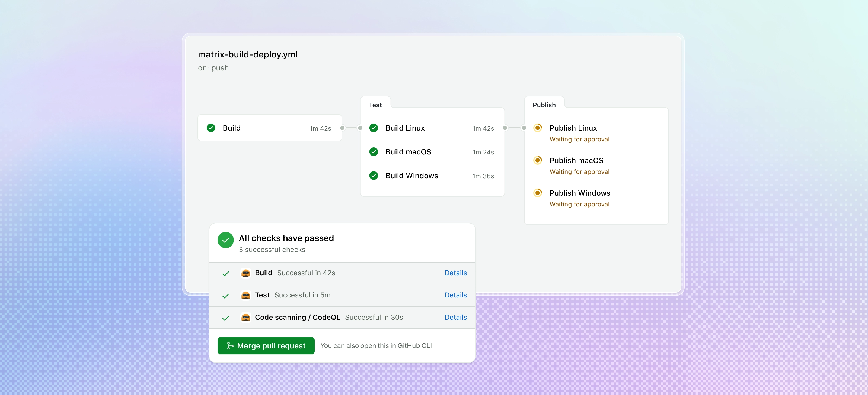
Task: Open the Build job card
Action: pyautogui.click(x=270, y=128)
